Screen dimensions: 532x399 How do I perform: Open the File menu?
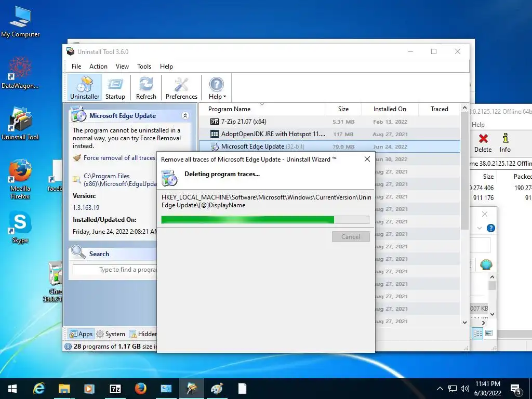(76, 66)
